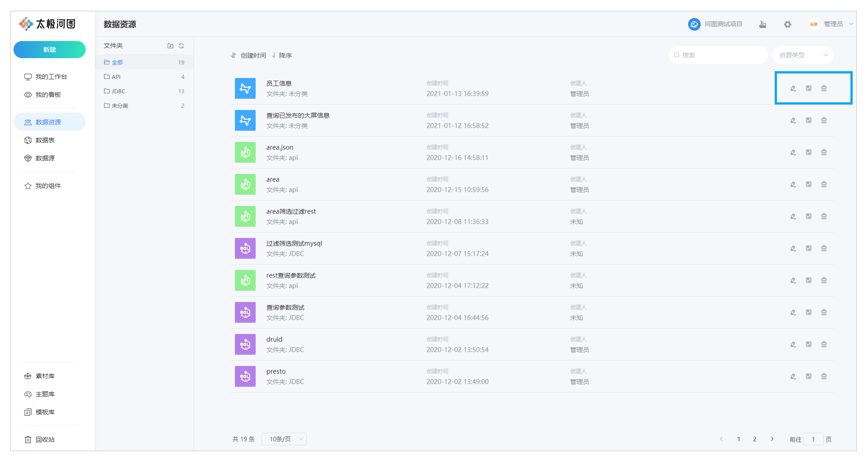This screenshot has height=462, width=868.
Task: Go to page 1
Action: tap(739, 439)
